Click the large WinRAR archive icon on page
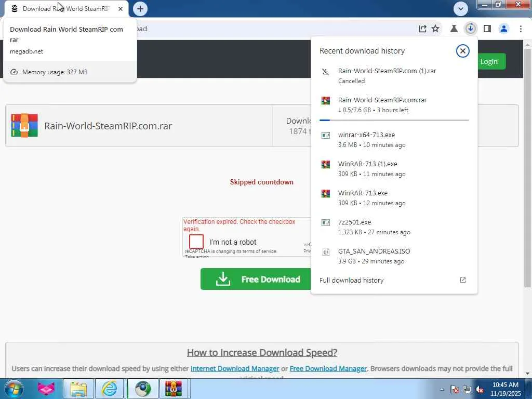Image resolution: width=532 pixels, height=399 pixels. pyautogui.click(x=24, y=126)
